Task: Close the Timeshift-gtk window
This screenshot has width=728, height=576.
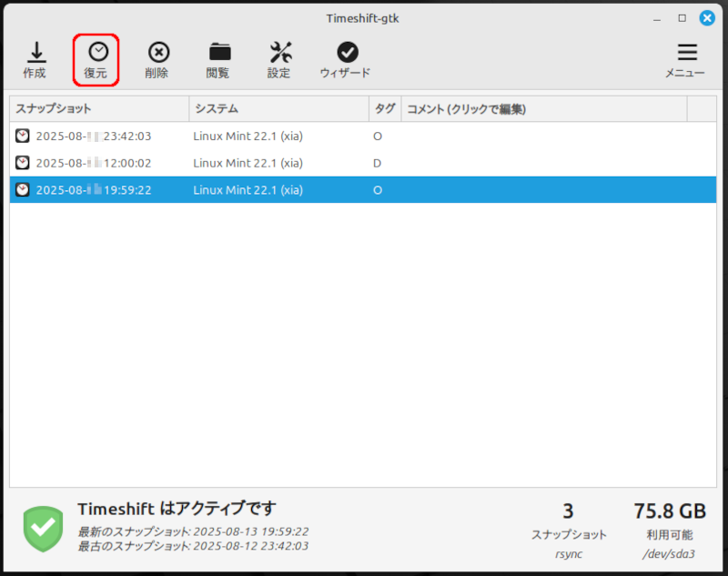Action: tap(706, 18)
